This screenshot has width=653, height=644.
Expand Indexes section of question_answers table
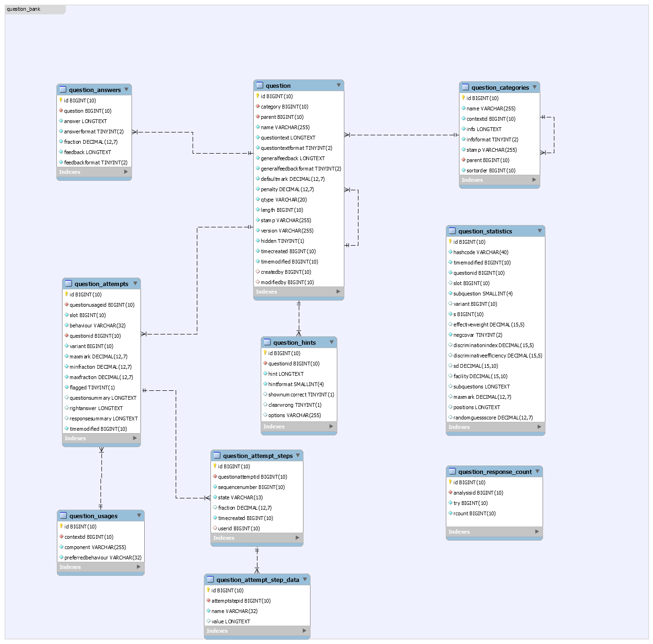126,172
